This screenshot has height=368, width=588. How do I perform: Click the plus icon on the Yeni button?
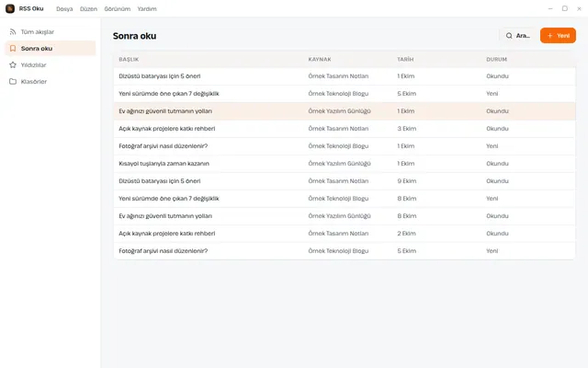point(549,36)
